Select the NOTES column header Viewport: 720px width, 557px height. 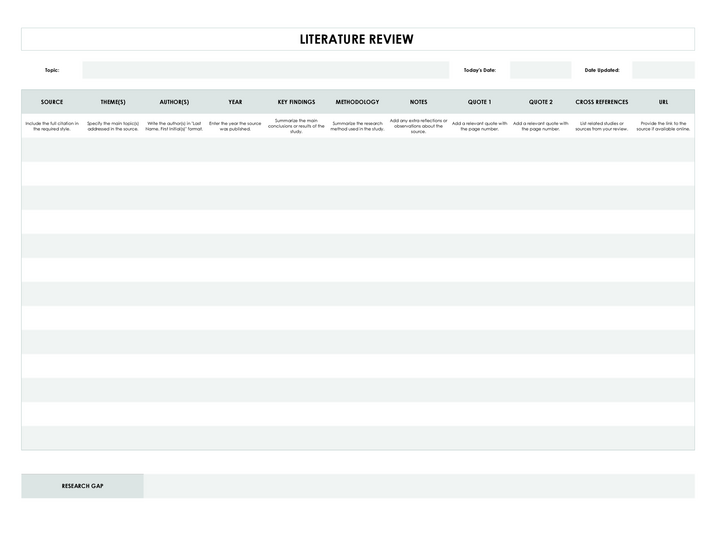point(418,102)
